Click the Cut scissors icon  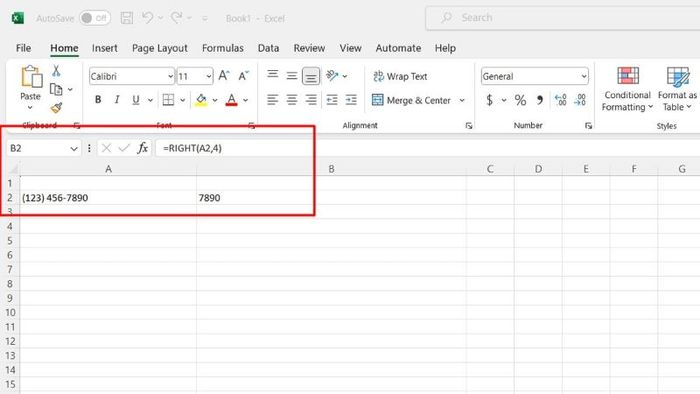point(56,71)
